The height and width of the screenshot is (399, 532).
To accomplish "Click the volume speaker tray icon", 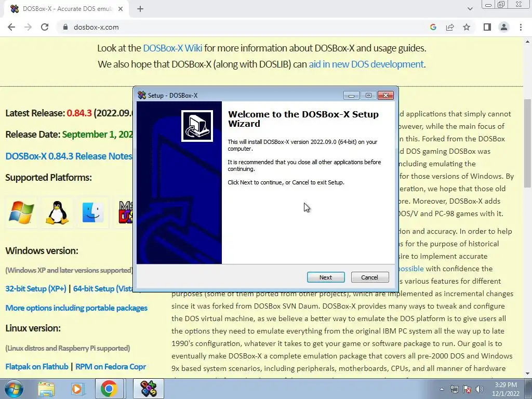I will point(480,389).
